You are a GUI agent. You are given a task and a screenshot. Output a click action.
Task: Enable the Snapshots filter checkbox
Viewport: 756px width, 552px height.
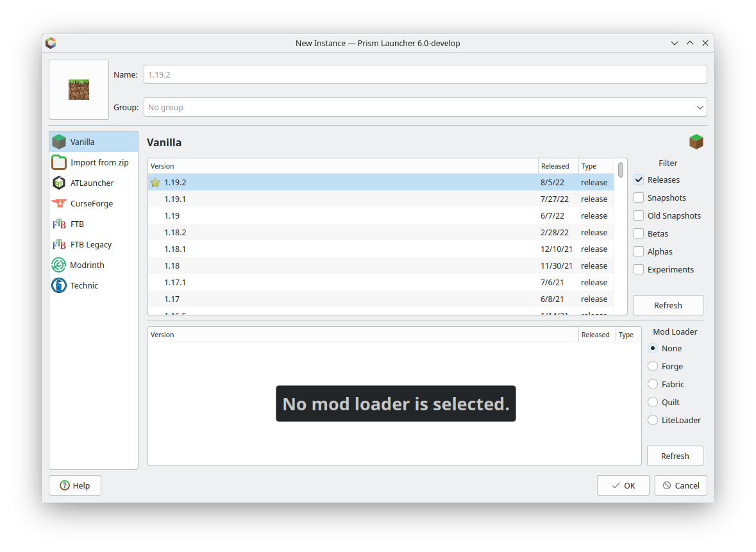point(639,198)
